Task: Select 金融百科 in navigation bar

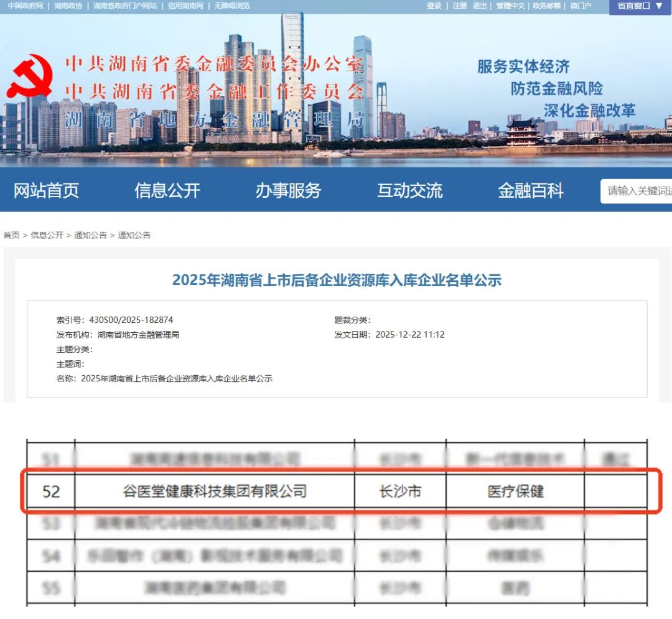Action: pyautogui.click(x=530, y=190)
